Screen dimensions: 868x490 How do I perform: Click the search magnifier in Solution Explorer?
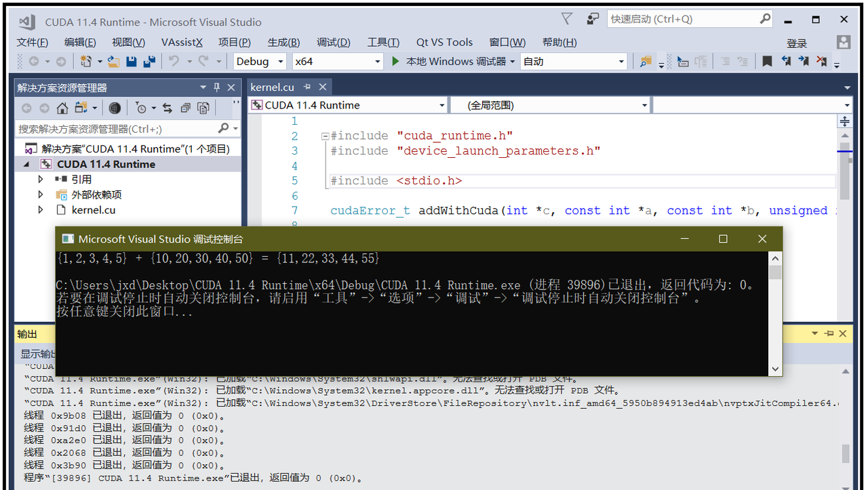(x=223, y=128)
